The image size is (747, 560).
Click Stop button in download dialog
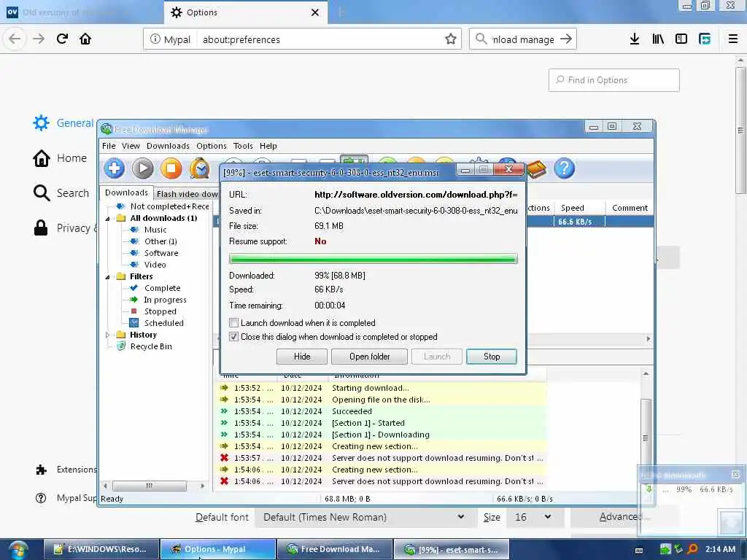coord(492,357)
